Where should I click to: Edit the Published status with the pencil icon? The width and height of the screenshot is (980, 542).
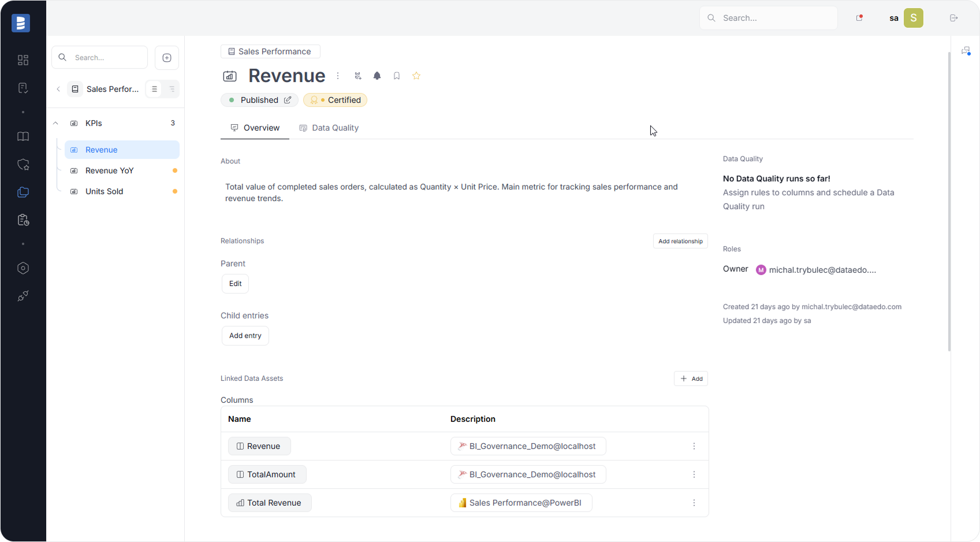coord(289,99)
